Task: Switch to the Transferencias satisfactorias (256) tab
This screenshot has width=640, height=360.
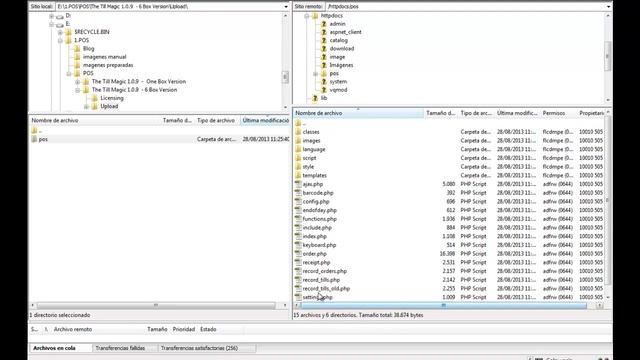Action: 199,348
